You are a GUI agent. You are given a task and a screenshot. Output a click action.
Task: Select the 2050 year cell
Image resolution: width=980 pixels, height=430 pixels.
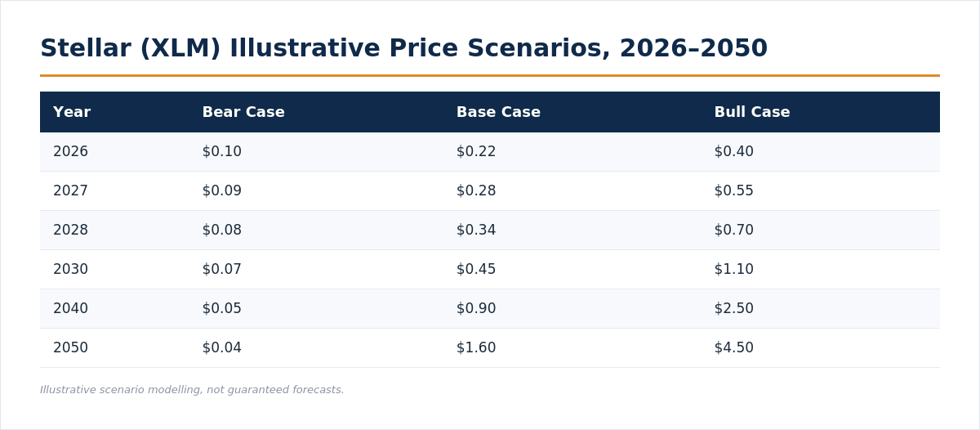pyautogui.click(x=70, y=348)
